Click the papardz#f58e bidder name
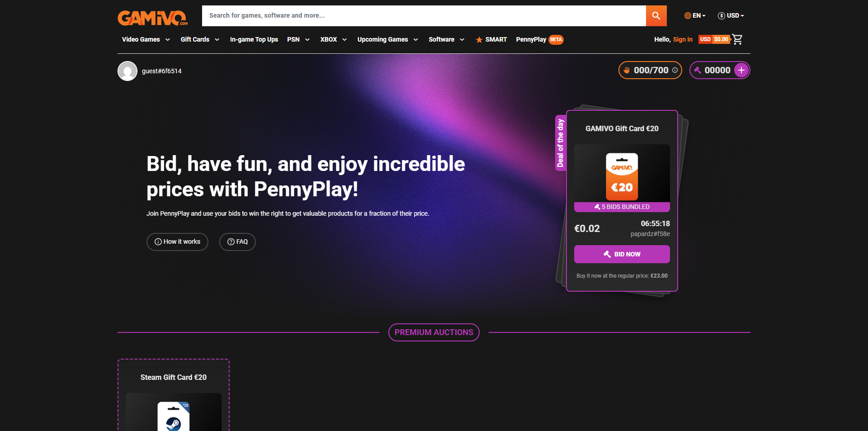Image resolution: width=868 pixels, height=431 pixels. click(650, 234)
